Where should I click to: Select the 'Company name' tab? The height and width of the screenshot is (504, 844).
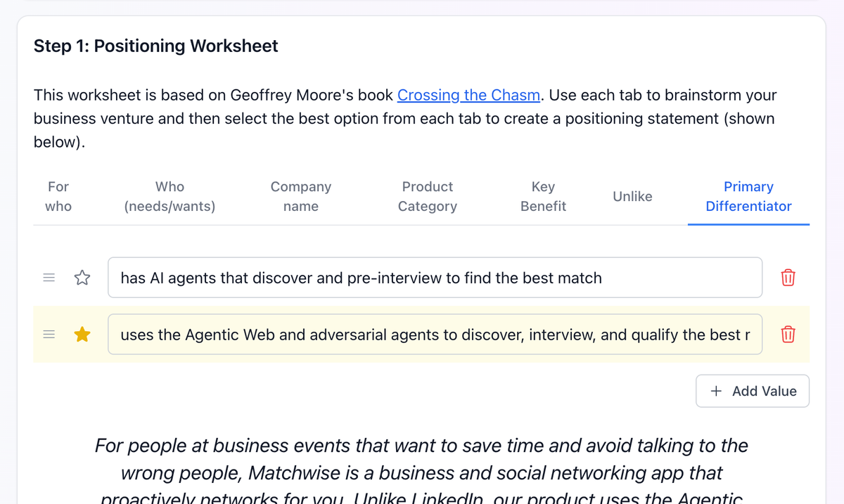pyautogui.click(x=300, y=196)
